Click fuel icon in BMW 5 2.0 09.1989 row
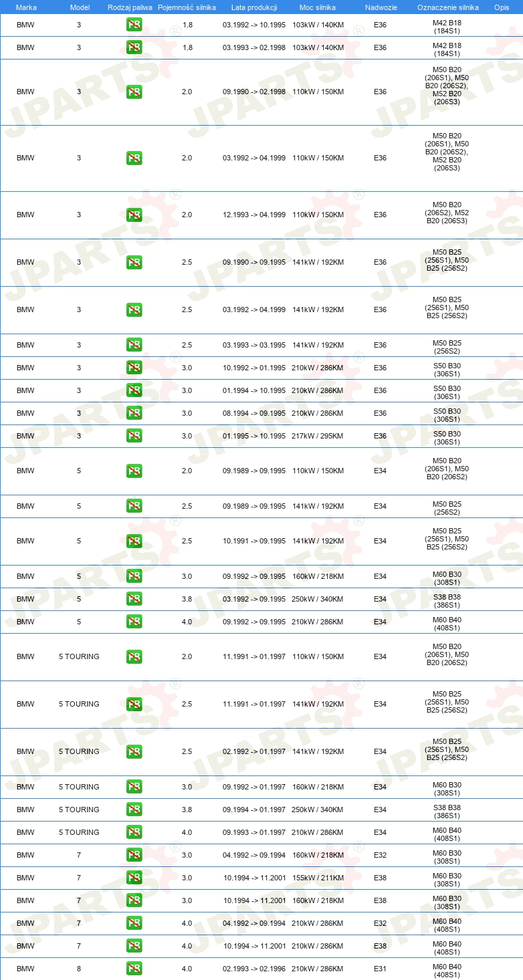The image size is (523, 980). pyautogui.click(x=134, y=471)
